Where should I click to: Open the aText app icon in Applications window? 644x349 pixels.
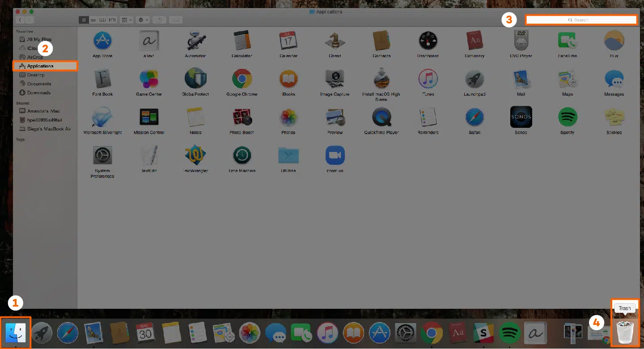[149, 41]
